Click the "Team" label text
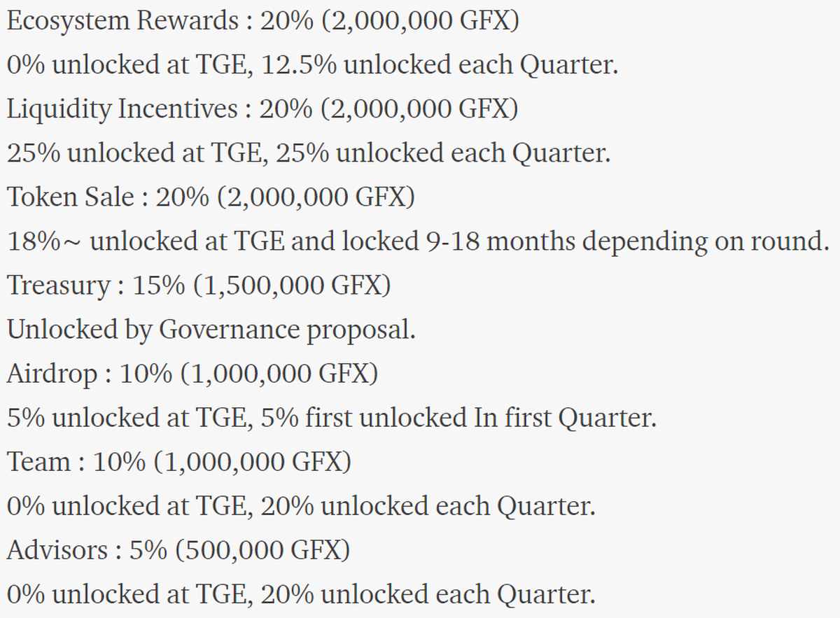This screenshot has height=618, width=840. pyautogui.click(x=39, y=462)
